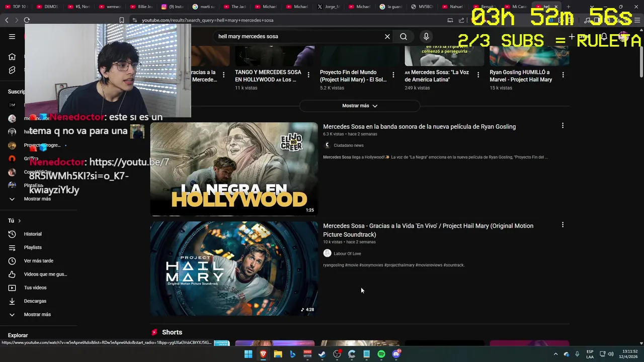644x362 pixels.
Task: Open Discord from the taskbar
Action: click(396, 354)
